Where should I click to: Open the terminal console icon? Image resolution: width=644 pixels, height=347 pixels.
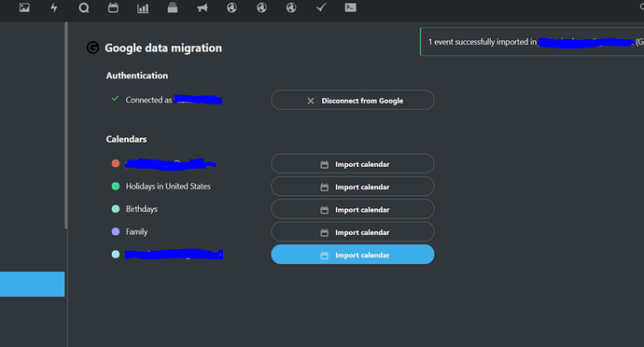point(350,7)
